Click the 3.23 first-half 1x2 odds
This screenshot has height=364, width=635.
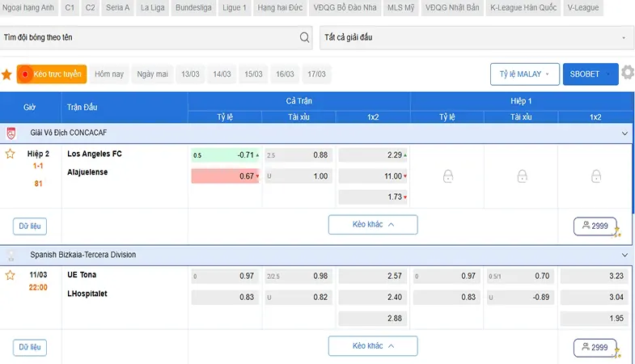coord(595,276)
